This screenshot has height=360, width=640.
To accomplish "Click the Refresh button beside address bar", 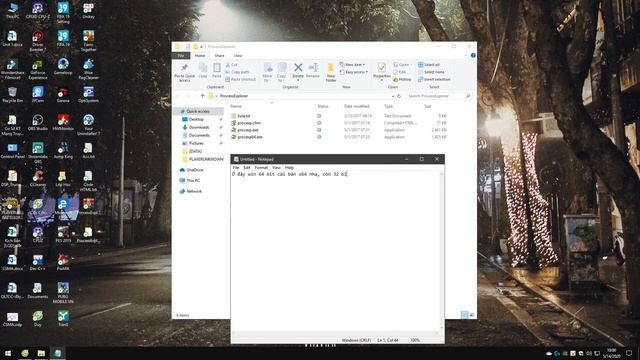I will 400,96.
